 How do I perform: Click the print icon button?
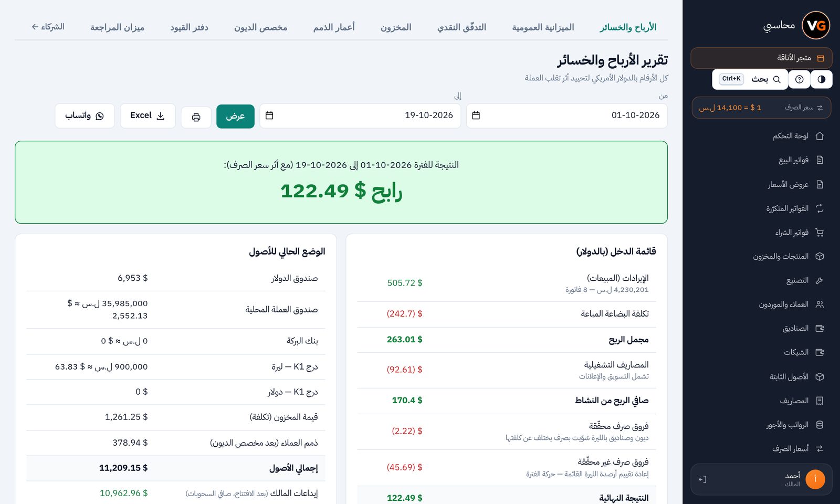[x=196, y=117]
